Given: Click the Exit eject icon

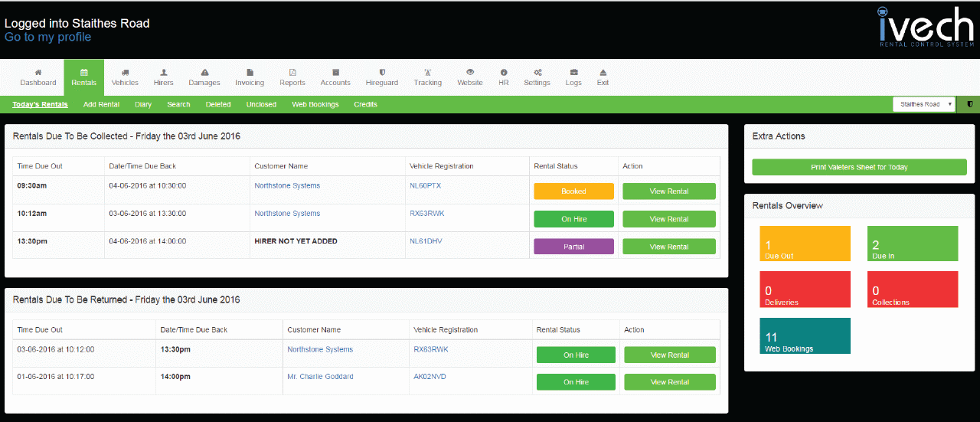Looking at the screenshot, I should click(x=603, y=72).
